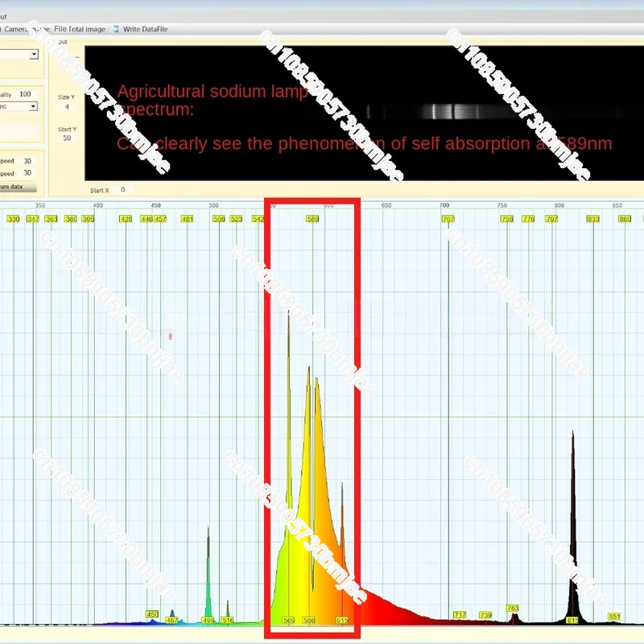Click the 467 peak label
The height and width of the screenshot is (644, 644).
(172, 620)
